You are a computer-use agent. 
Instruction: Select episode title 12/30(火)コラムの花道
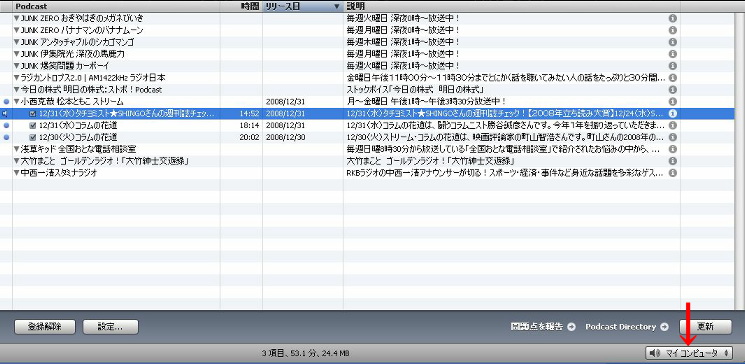point(78,138)
